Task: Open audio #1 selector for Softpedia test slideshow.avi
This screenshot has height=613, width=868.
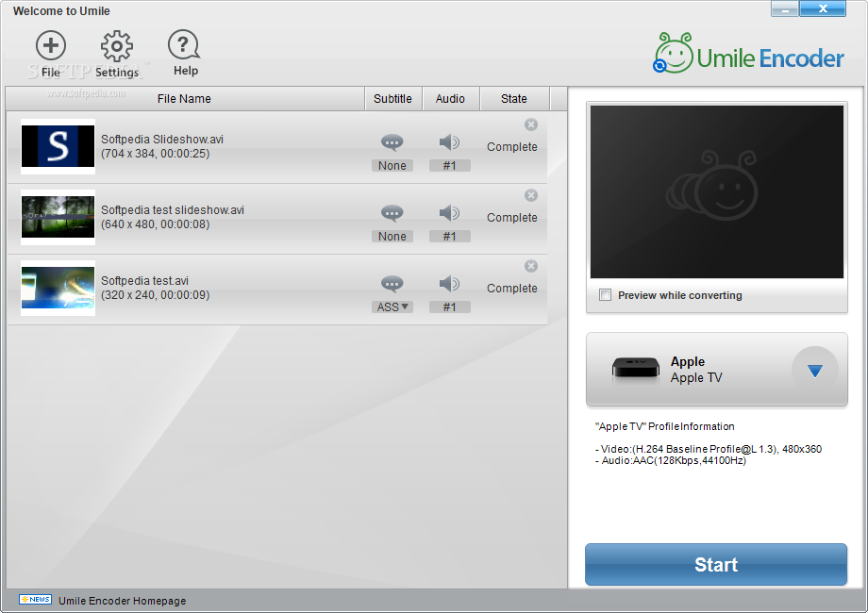Action: [449, 236]
